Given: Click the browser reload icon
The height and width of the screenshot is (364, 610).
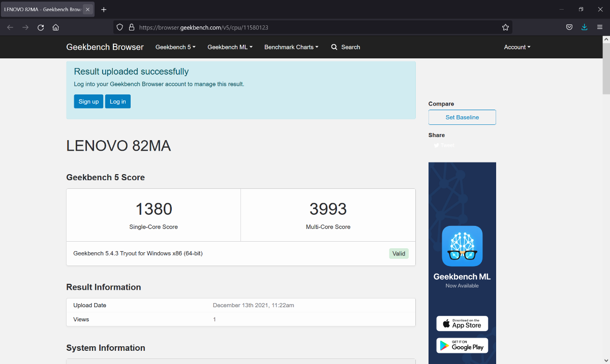Looking at the screenshot, I should pyautogui.click(x=41, y=27).
